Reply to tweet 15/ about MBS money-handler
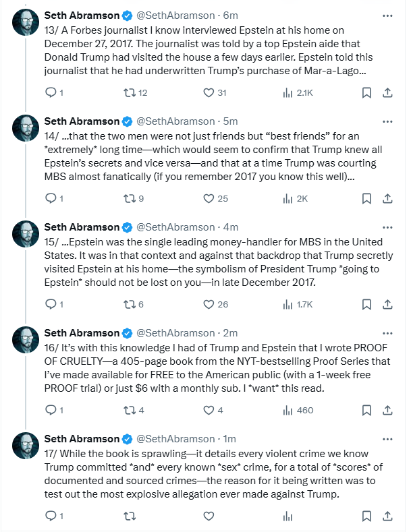This screenshot has height=532, width=411. 51,304
